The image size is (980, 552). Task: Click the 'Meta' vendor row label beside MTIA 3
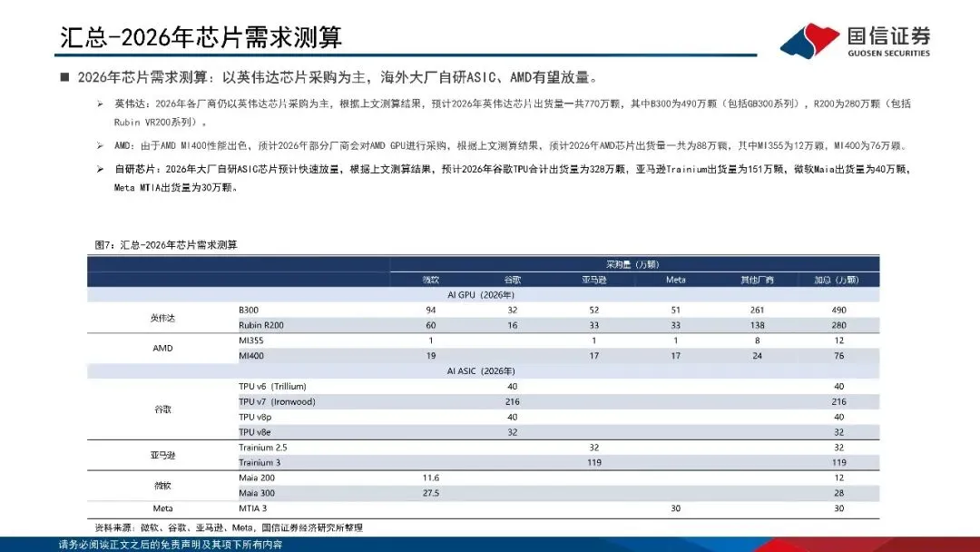(162, 508)
